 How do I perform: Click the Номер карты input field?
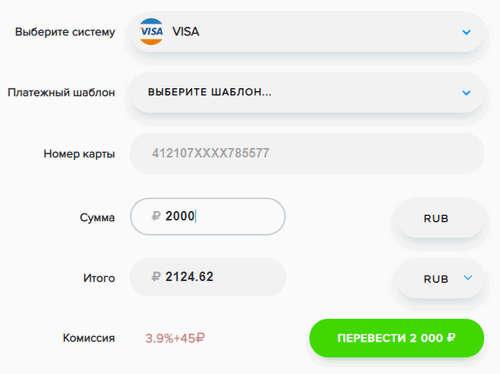[x=307, y=153]
